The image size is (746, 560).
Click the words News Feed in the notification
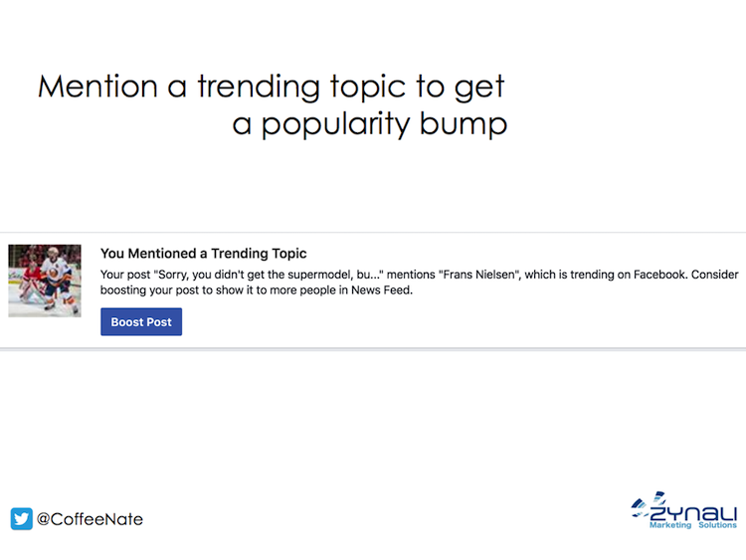coord(382,290)
